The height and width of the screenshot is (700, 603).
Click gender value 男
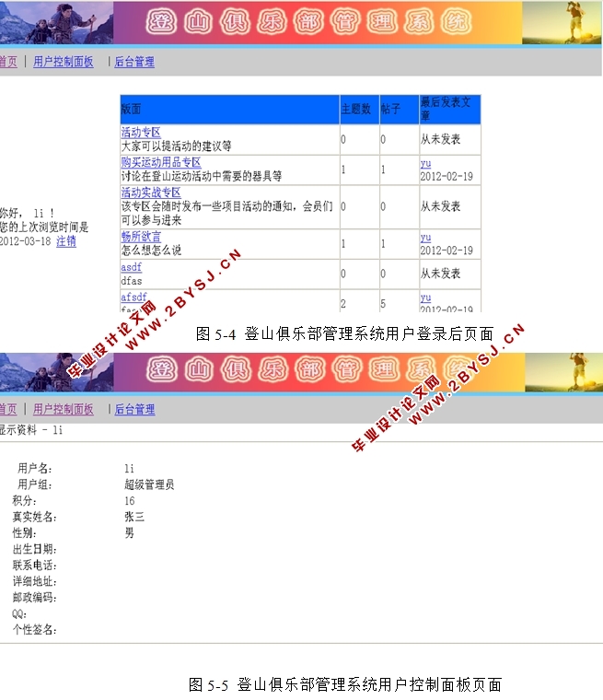(x=130, y=532)
